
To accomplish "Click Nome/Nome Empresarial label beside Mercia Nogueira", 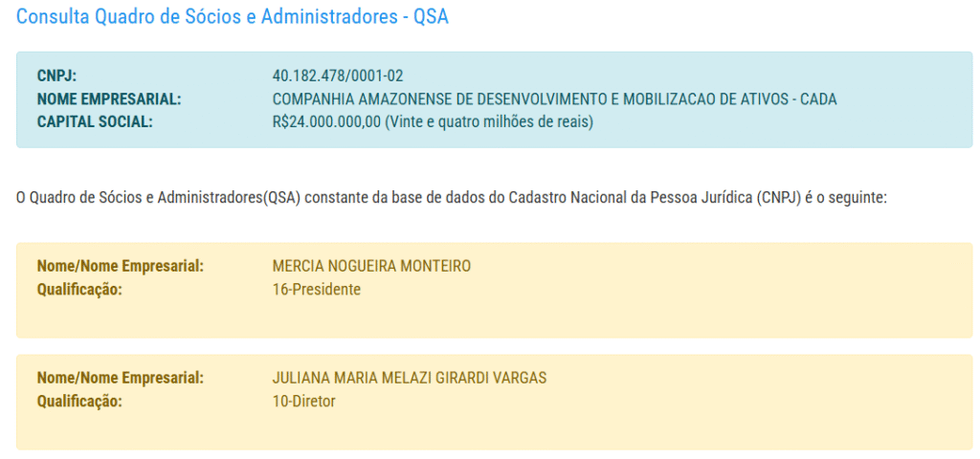I will pos(121,266).
